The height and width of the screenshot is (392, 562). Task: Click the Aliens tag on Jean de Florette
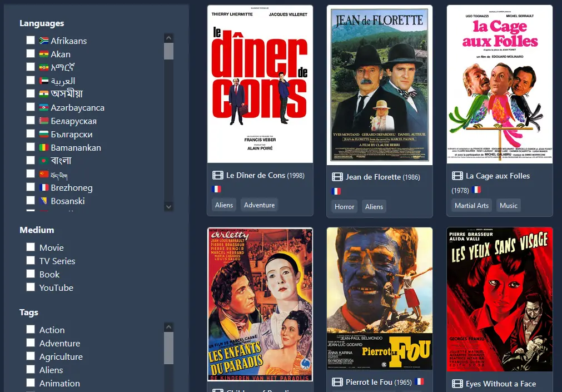[x=374, y=207]
